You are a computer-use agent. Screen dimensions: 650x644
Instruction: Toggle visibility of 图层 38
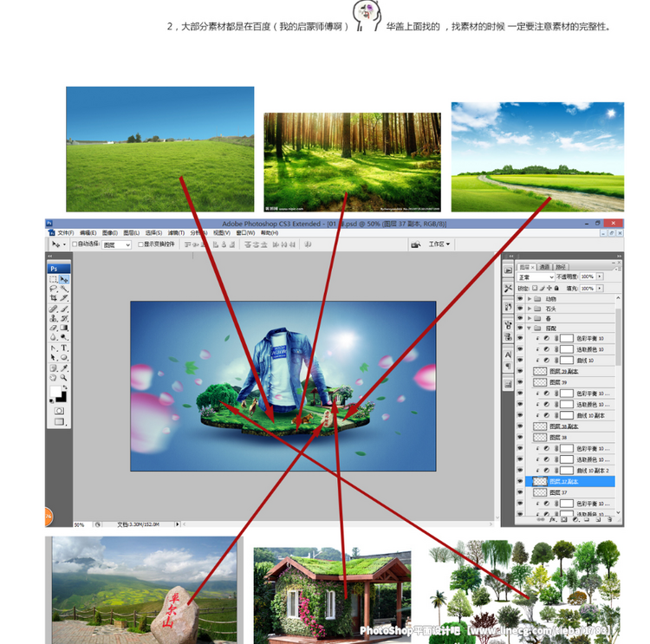coord(520,437)
